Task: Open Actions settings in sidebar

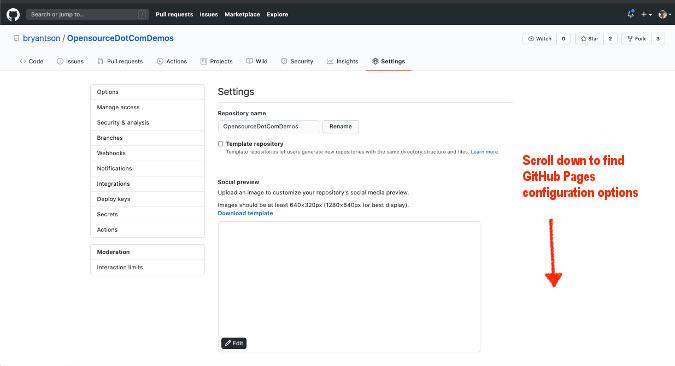Action: pos(147,230)
